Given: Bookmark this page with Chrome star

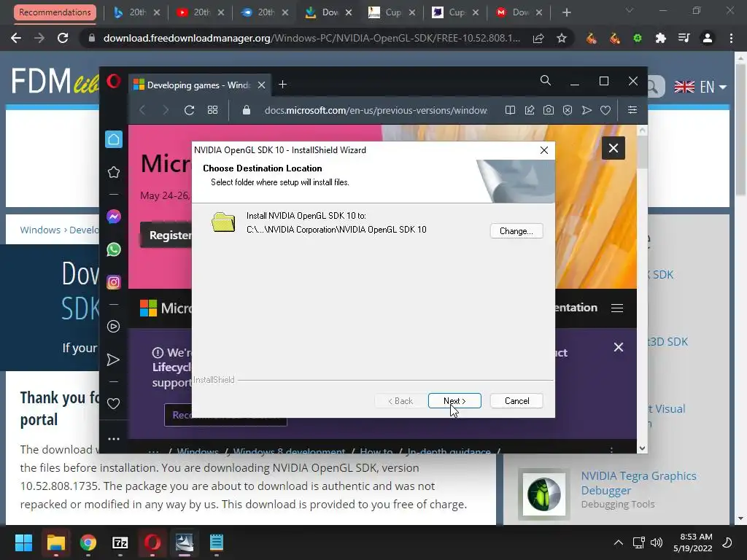Looking at the screenshot, I should [562, 38].
